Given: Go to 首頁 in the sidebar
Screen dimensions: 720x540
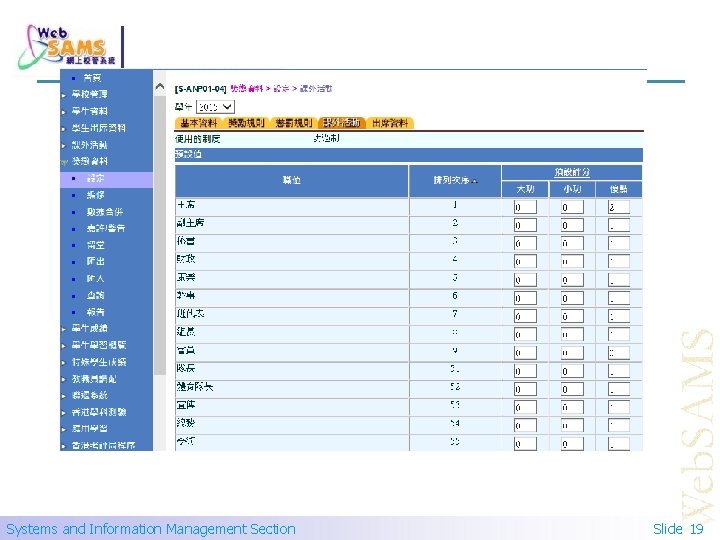Looking at the screenshot, I should (x=92, y=78).
